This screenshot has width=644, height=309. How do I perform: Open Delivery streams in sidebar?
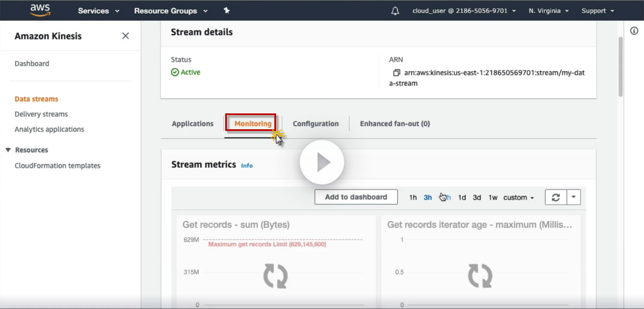click(x=41, y=114)
